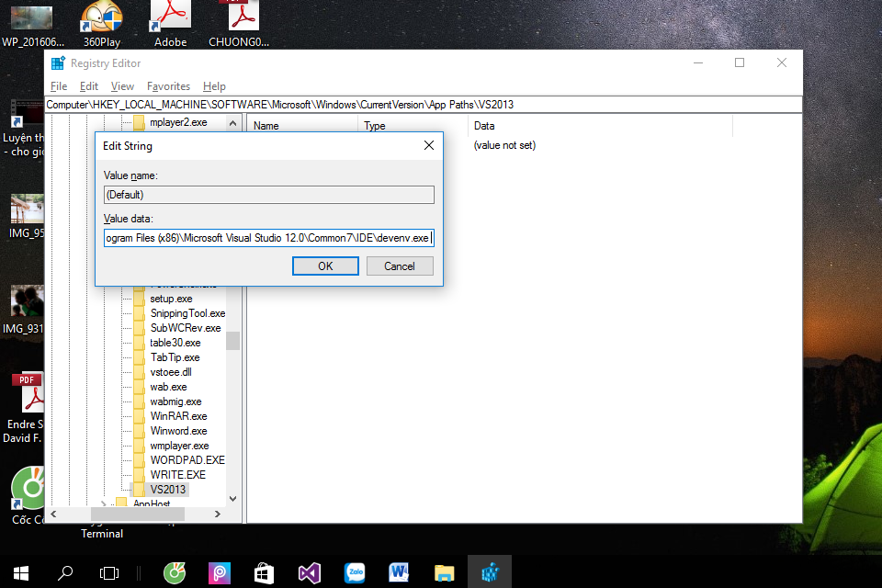This screenshot has height=588, width=882.
Task: Expand the AppHost key
Action: tap(104, 503)
